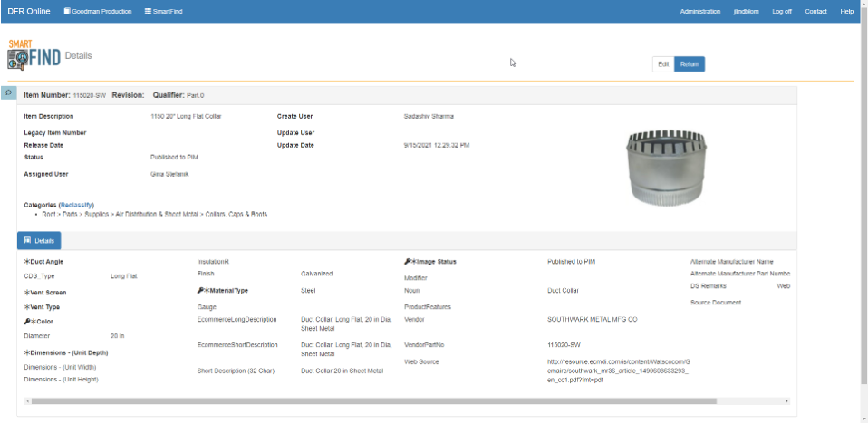Click the Details tab bookmark icon
This screenshot has width=868, height=424.
tap(28, 241)
